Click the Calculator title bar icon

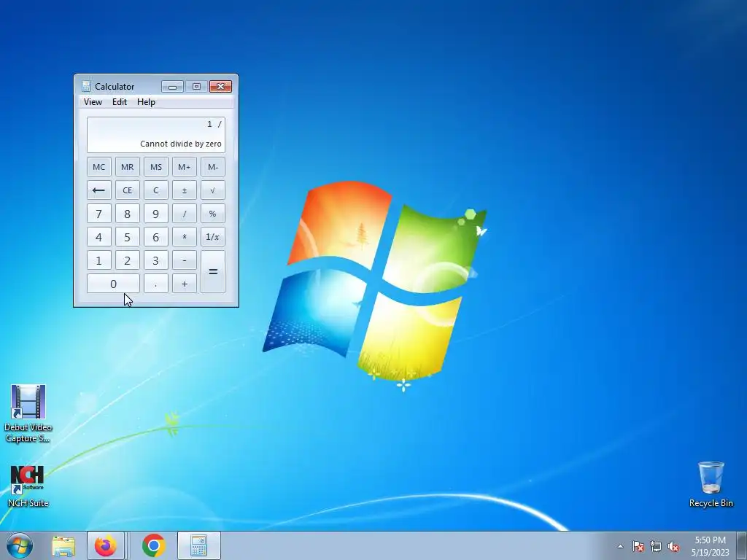click(86, 86)
